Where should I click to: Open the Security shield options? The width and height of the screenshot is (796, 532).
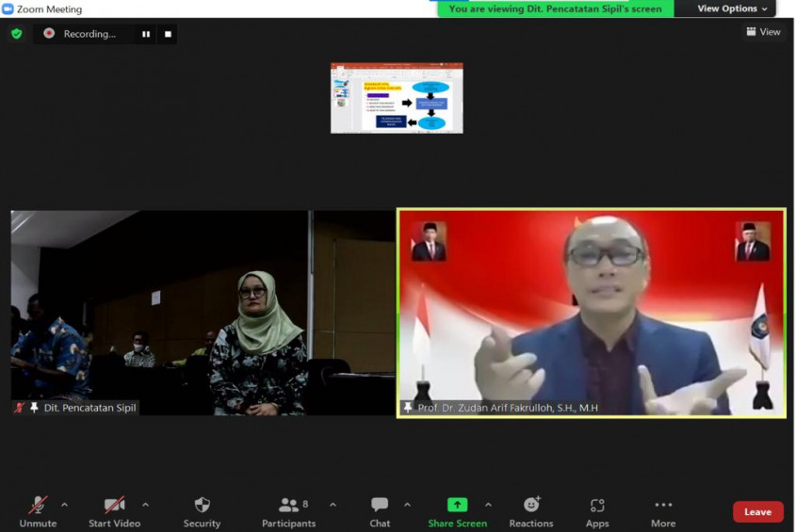(x=202, y=511)
